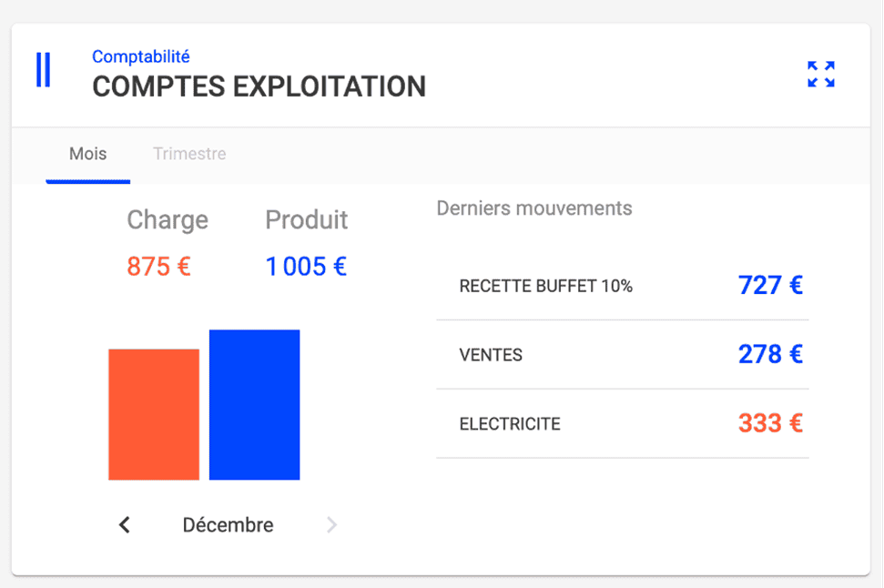Viewport: 884px width, 588px height.
Task: Click the 278 € amount
Action: [770, 354]
